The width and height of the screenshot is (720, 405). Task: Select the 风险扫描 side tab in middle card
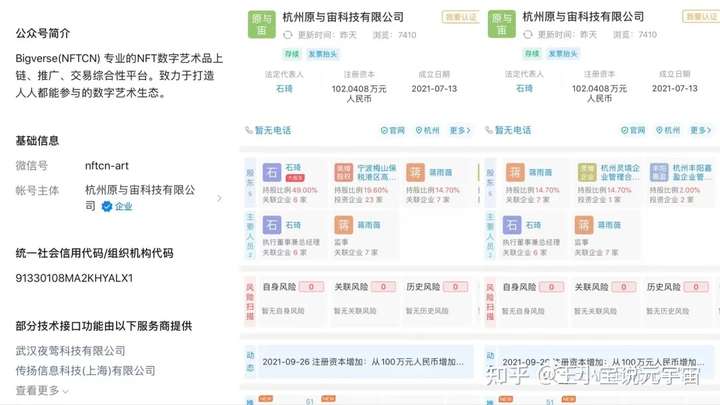click(250, 301)
